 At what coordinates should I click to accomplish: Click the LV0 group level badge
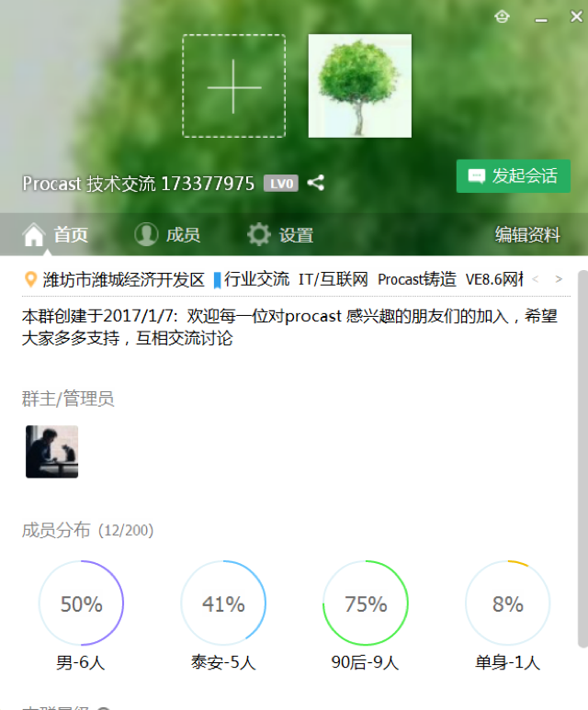point(281,184)
